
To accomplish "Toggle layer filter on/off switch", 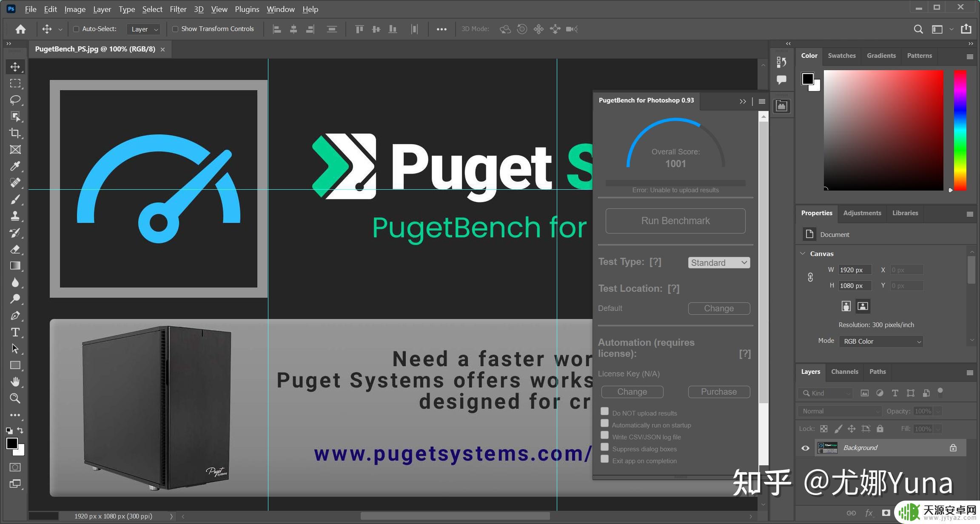I will coord(940,392).
